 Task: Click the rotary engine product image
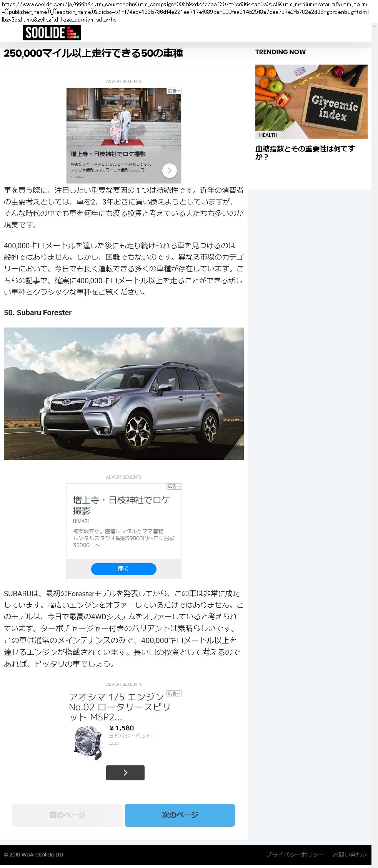click(88, 743)
